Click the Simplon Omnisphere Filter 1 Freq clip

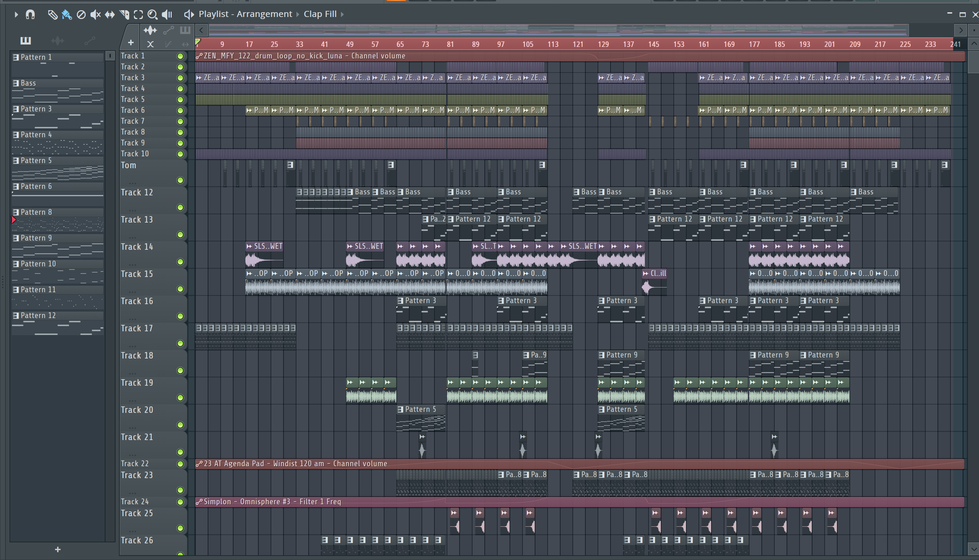click(580, 502)
